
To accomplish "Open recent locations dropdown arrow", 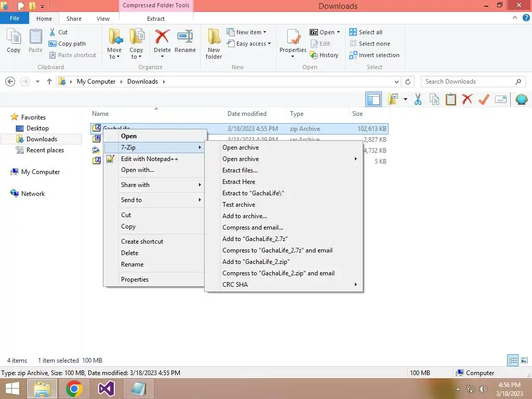I will coord(37,82).
